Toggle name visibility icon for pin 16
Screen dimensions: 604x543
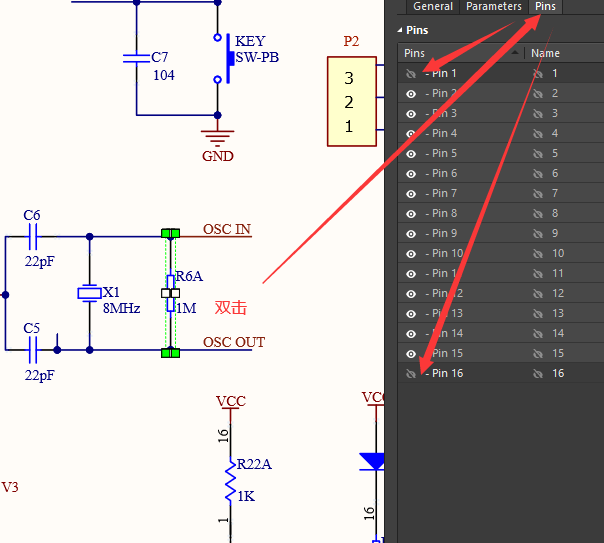tap(538, 374)
